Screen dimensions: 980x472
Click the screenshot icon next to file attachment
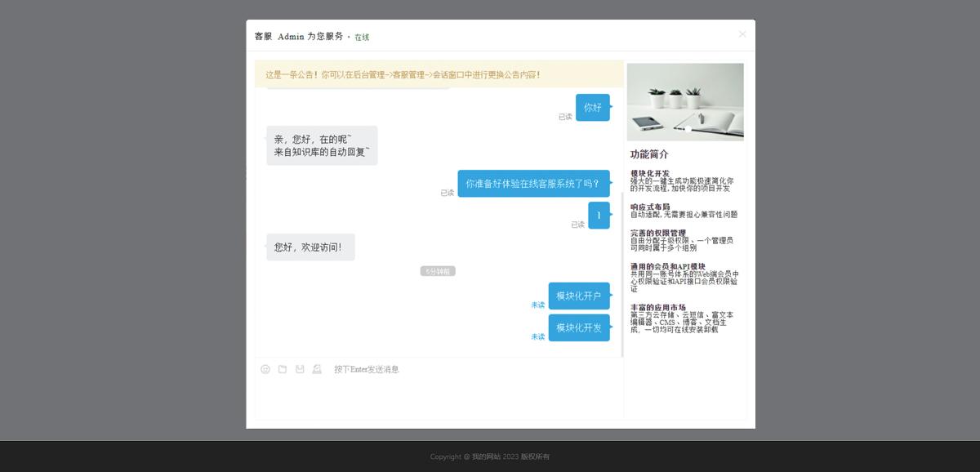317,369
